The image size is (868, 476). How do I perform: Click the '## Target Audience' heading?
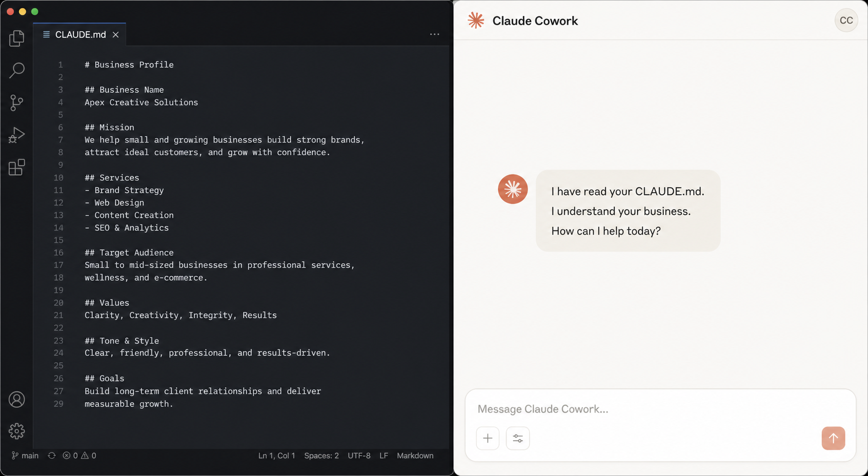coord(129,253)
